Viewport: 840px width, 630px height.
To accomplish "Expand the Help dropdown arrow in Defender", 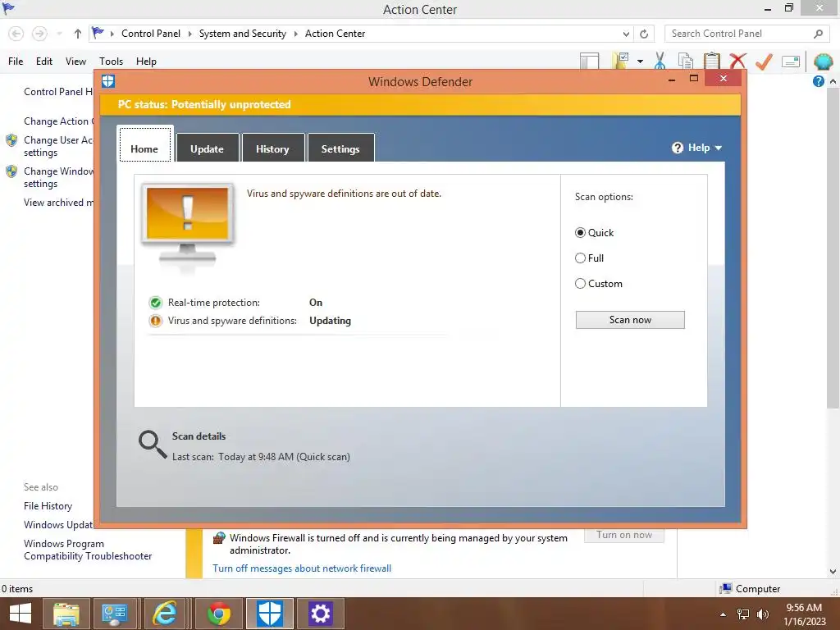I will coord(719,148).
